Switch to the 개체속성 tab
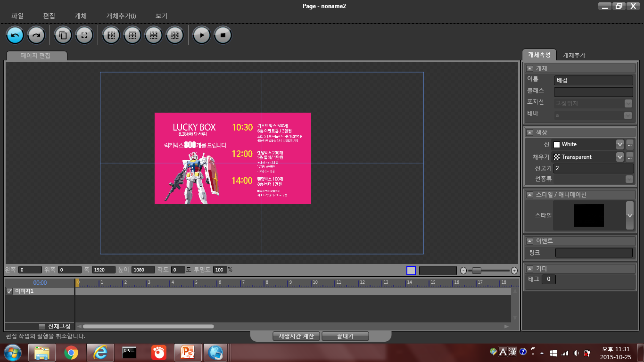644x362 pixels. [x=539, y=55]
